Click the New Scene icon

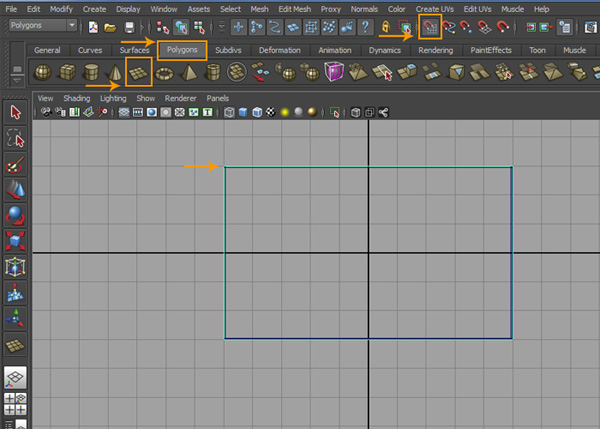tap(93, 27)
